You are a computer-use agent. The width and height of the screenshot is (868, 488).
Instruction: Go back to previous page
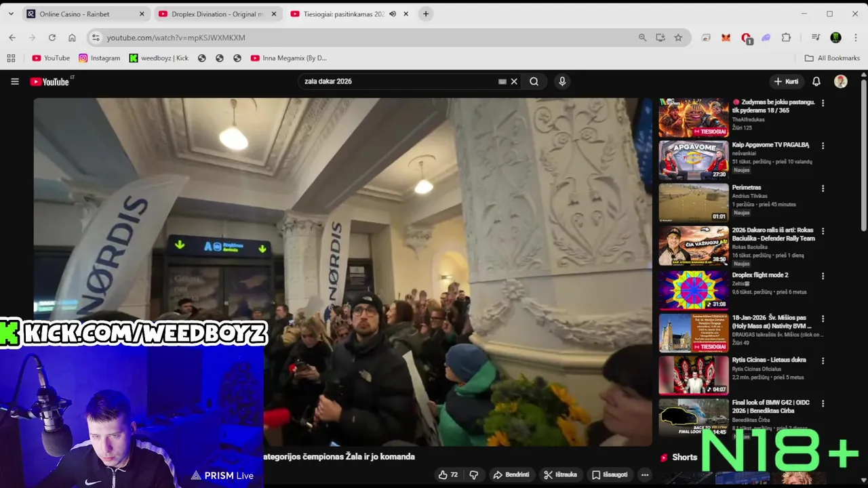click(12, 37)
